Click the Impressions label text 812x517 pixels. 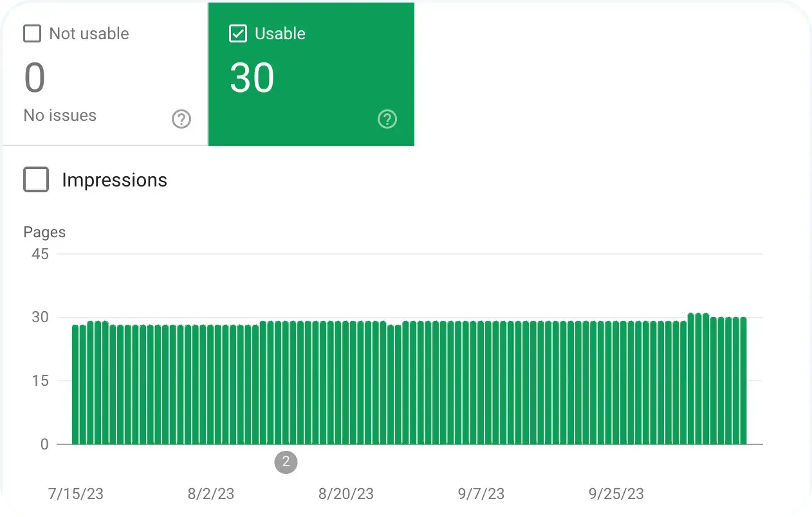pos(115,180)
